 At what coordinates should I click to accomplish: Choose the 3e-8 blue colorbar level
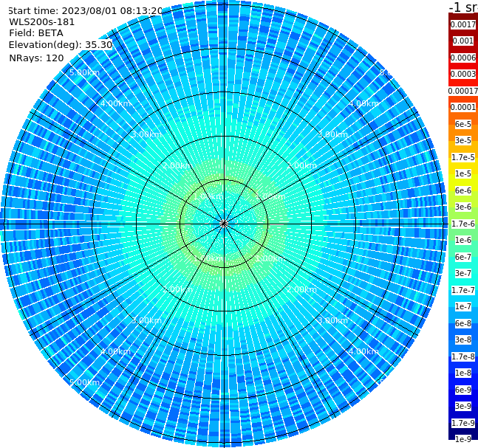pyautogui.click(x=463, y=340)
